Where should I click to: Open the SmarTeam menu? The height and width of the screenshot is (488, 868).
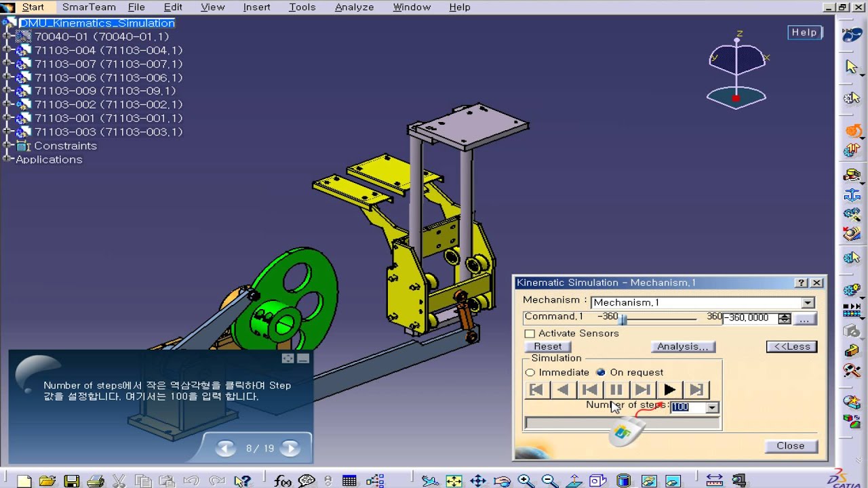coord(88,7)
